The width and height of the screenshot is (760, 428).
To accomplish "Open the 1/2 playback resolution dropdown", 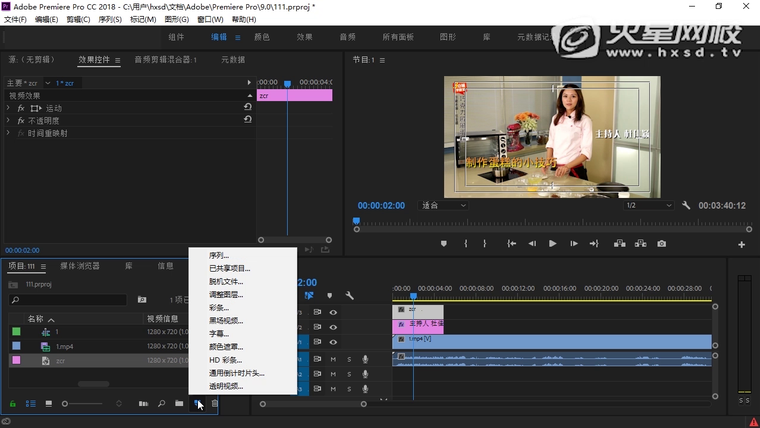I will [x=645, y=205].
